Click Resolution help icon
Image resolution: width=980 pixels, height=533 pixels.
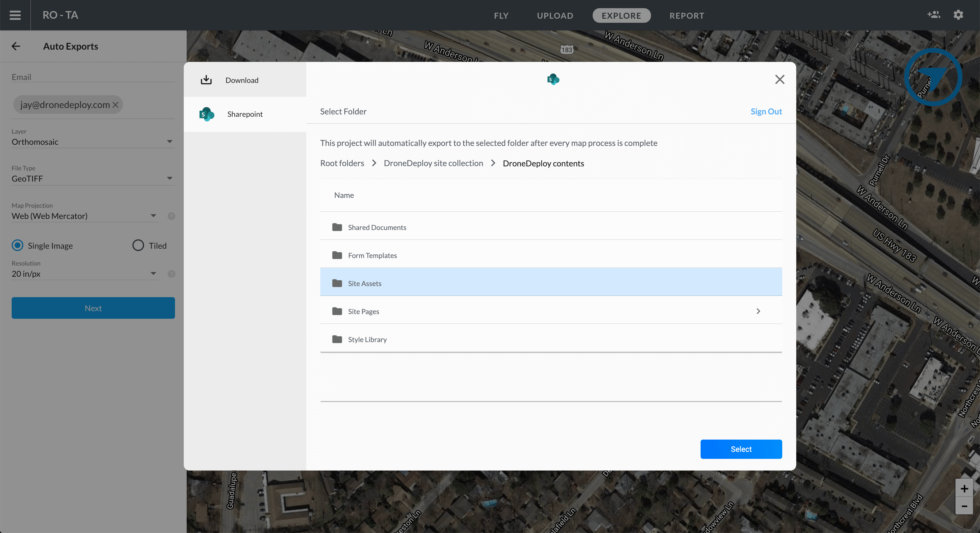tap(171, 274)
